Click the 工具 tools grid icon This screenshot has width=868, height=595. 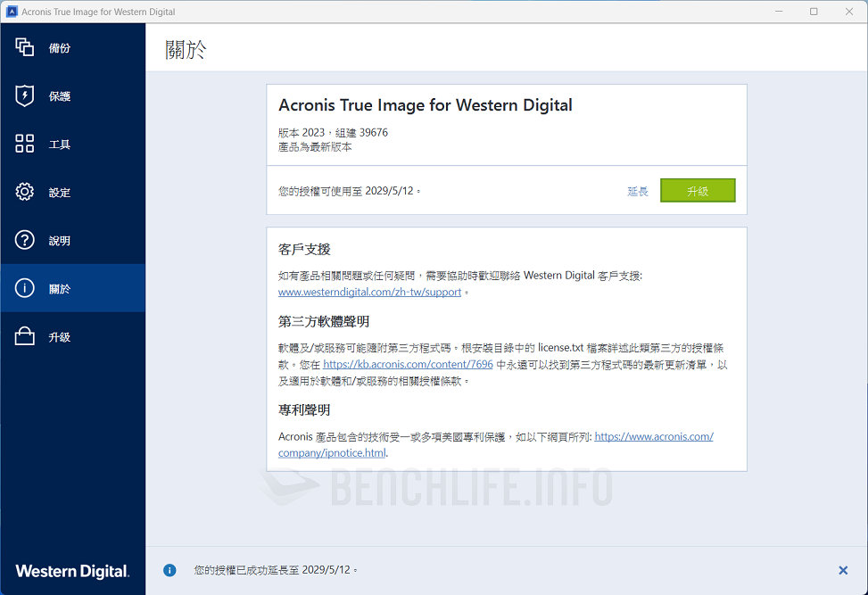pyautogui.click(x=24, y=144)
